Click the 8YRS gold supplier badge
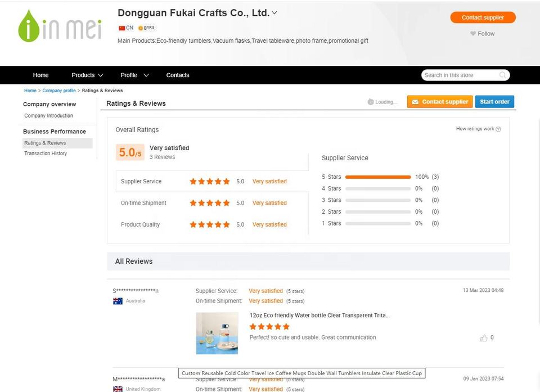Screen dimensions: 540x392 146,28
